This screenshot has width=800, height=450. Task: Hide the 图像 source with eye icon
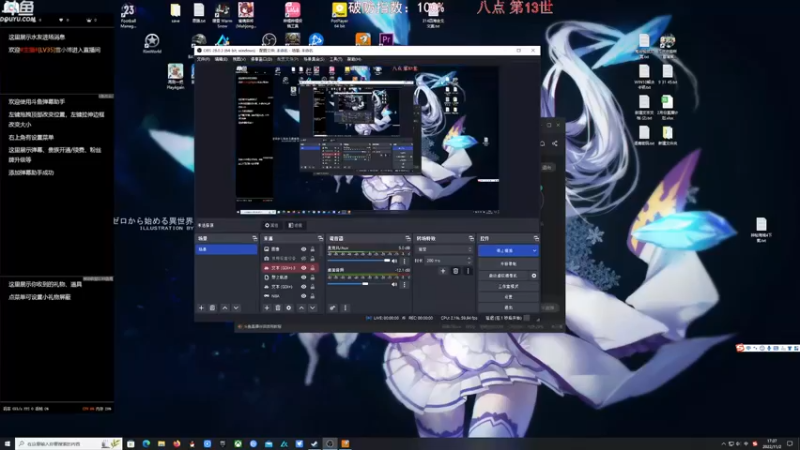pos(304,249)
